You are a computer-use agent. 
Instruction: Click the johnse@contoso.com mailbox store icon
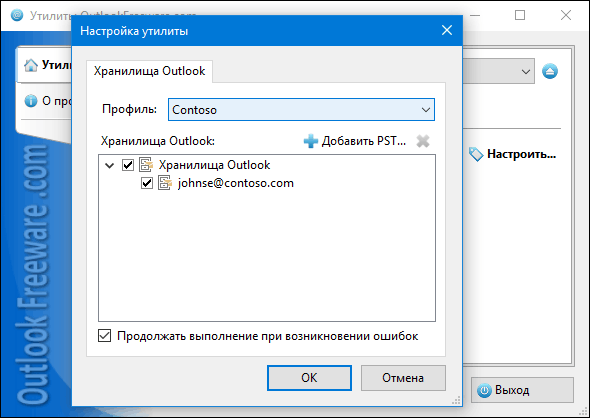165,183
